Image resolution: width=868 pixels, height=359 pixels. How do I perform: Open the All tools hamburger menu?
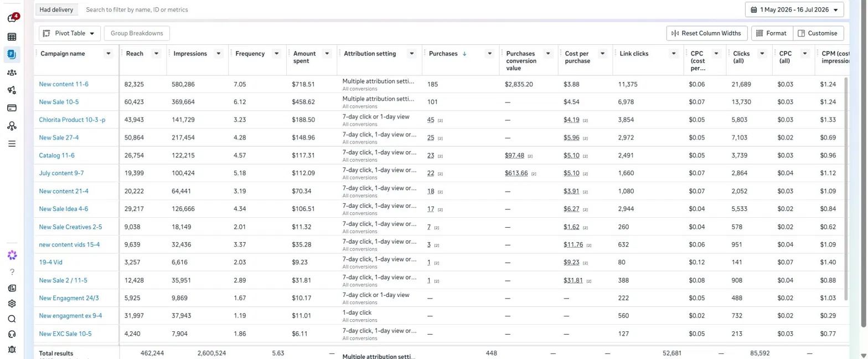[12, 143]
